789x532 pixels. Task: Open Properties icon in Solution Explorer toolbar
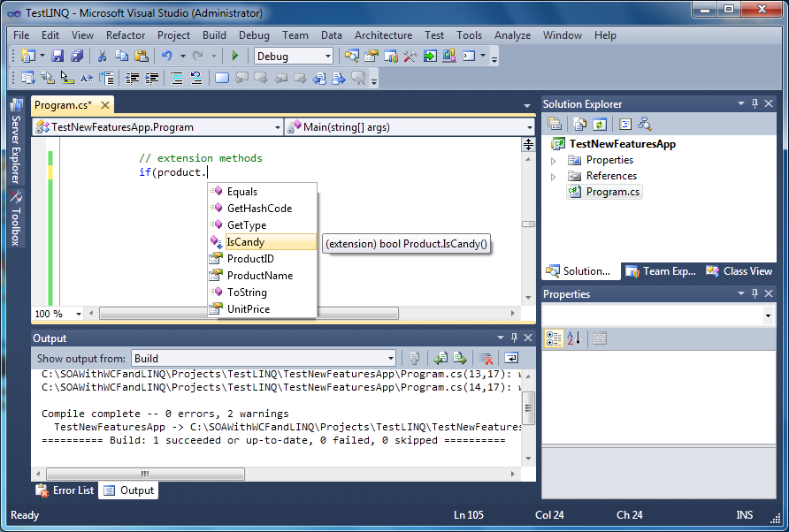pyautogui.click(x=555, y=125)
